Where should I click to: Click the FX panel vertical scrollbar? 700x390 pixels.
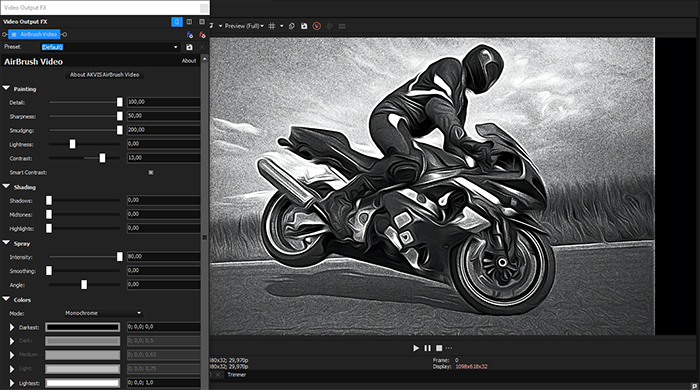(205, 223)
